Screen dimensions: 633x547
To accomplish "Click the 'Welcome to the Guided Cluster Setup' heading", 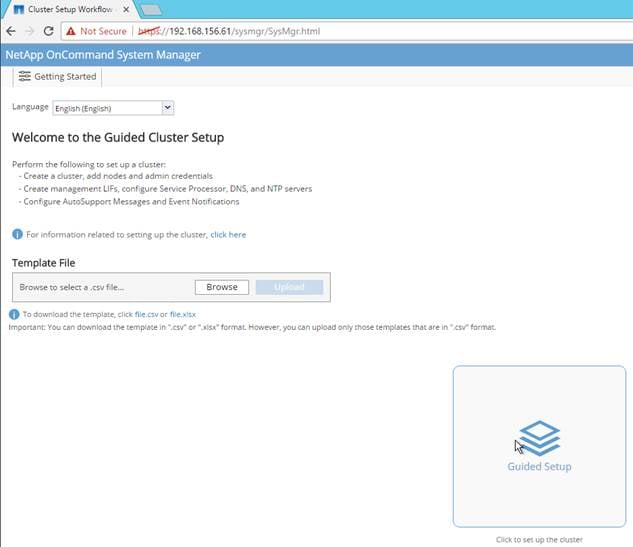I will coord(118,137).
